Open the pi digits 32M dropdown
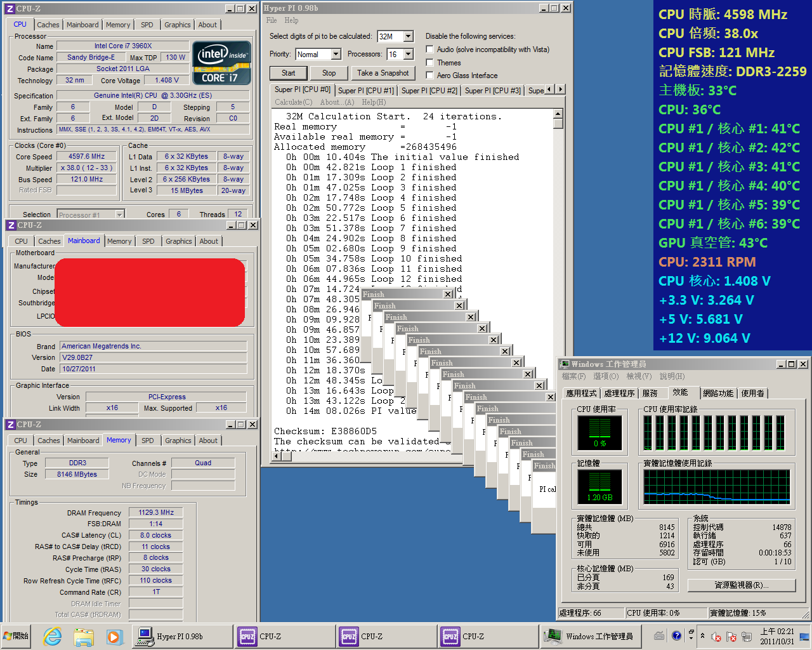The width and height of the screenshot is (812, 650). 409,37
